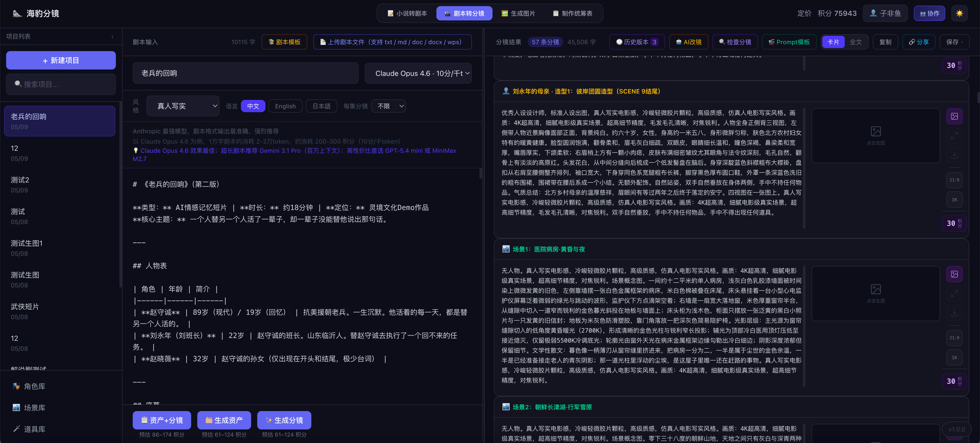The height and width of the screenshot is (443, 980).
Task: Download the image of 刘永年的母亲 card
Action: (954, 155)
